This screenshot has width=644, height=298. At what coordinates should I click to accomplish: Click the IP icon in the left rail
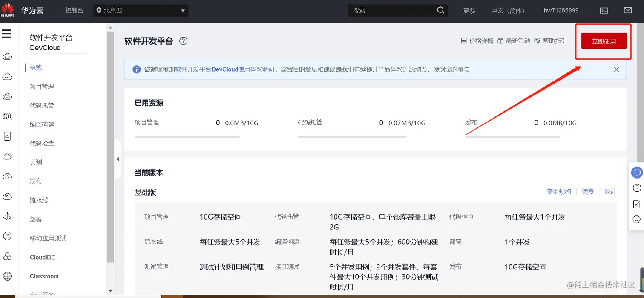click(7, 236)
